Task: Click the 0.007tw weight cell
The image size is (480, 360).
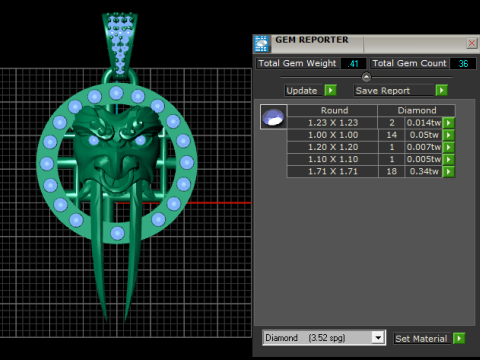Action: pos(423,147)
